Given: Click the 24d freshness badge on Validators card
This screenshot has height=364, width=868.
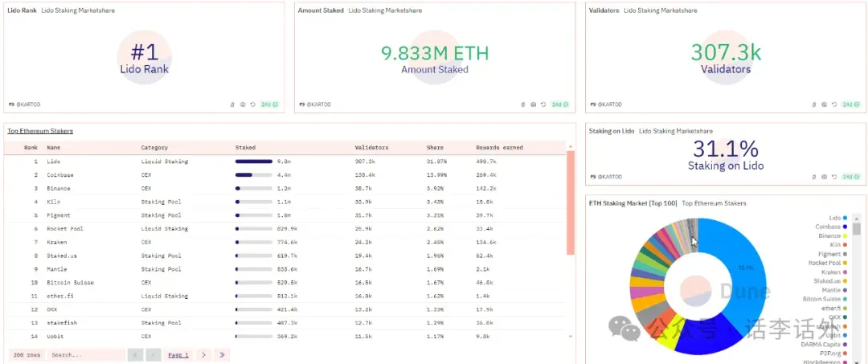Looking at the screenshot, I should click(x=851, y=104).
